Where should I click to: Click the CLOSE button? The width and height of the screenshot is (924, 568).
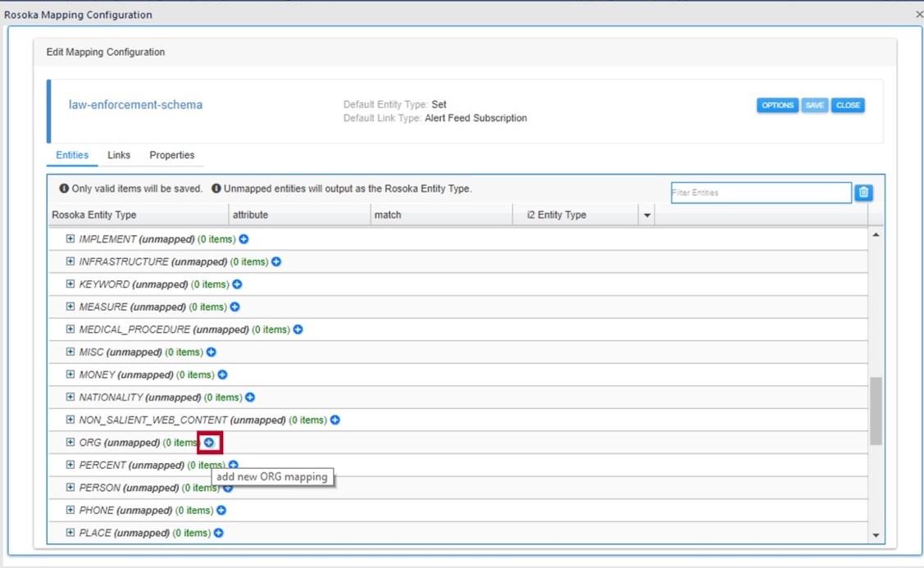pos(848,105)
